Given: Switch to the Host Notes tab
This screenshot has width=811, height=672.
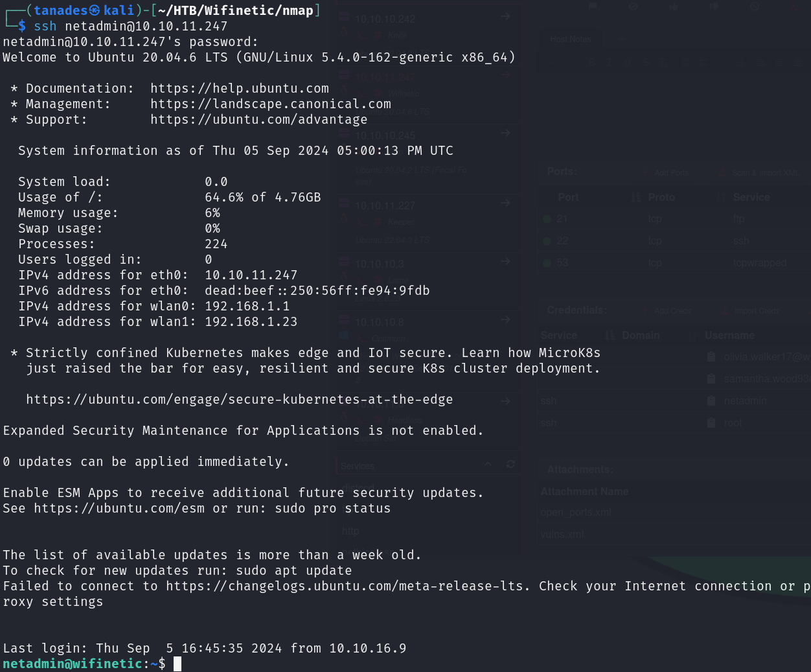Looking at the screenshot, I should pyautogui.click(x=571, y=40).
